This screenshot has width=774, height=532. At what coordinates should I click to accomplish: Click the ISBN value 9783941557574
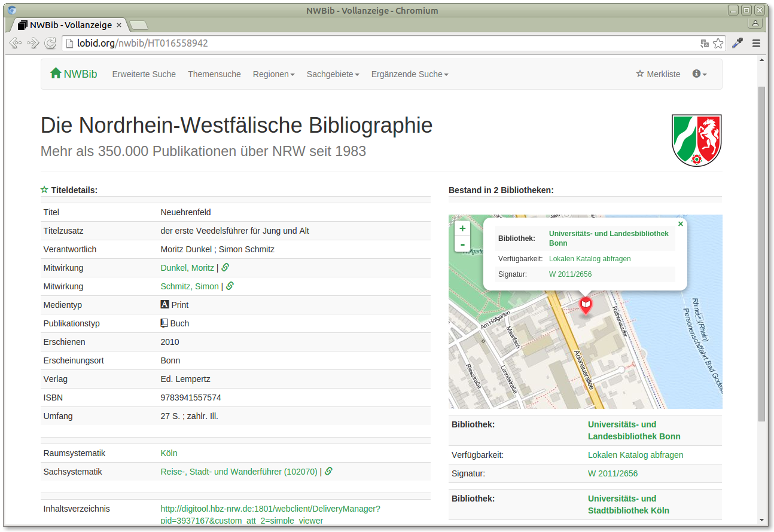click(x=191, y=398)
